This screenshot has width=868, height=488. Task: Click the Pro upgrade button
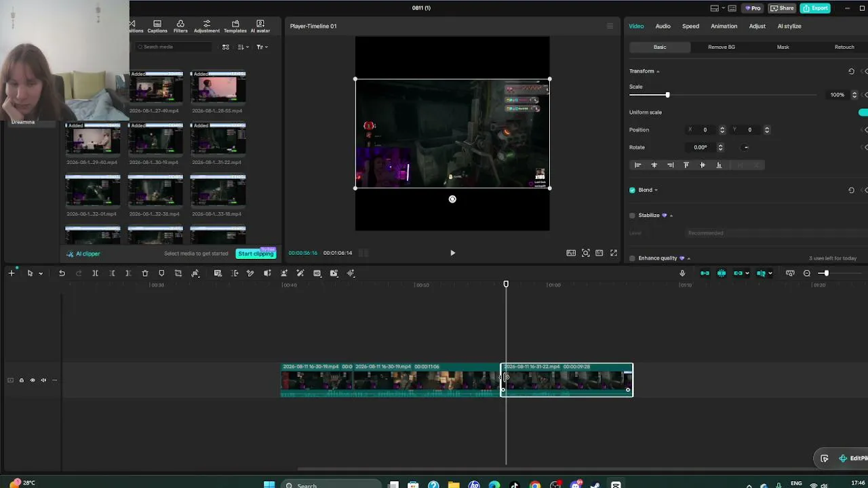click(753, 8)
